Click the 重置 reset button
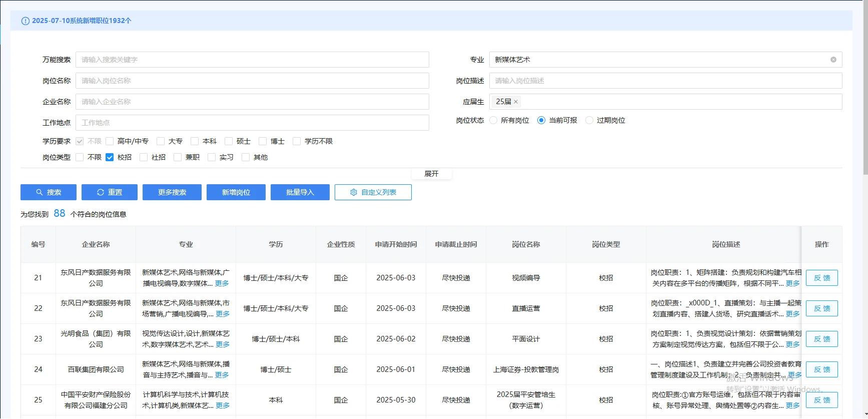Screen dimensions: 868x419 [x=110, y=192]
